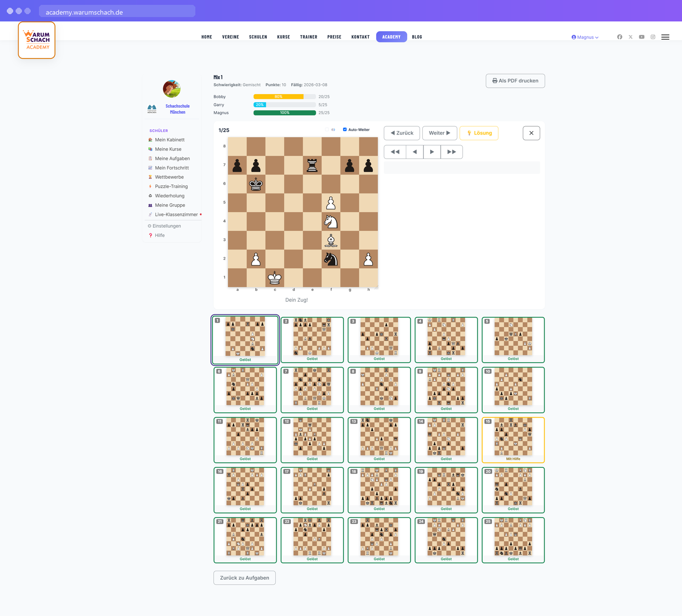Close the puzzle viewer with X

click(531, 133)
